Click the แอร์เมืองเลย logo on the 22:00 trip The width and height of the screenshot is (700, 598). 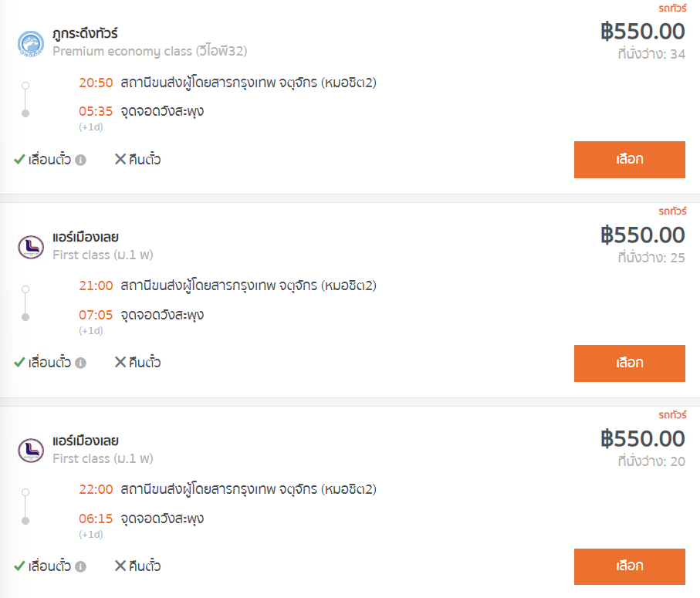pyautogui.click(x=31, y=451)
